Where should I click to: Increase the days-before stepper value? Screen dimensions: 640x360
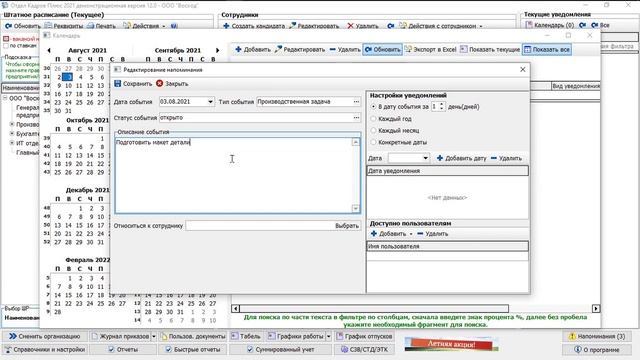pyautogui.click(x=442, y=104)
